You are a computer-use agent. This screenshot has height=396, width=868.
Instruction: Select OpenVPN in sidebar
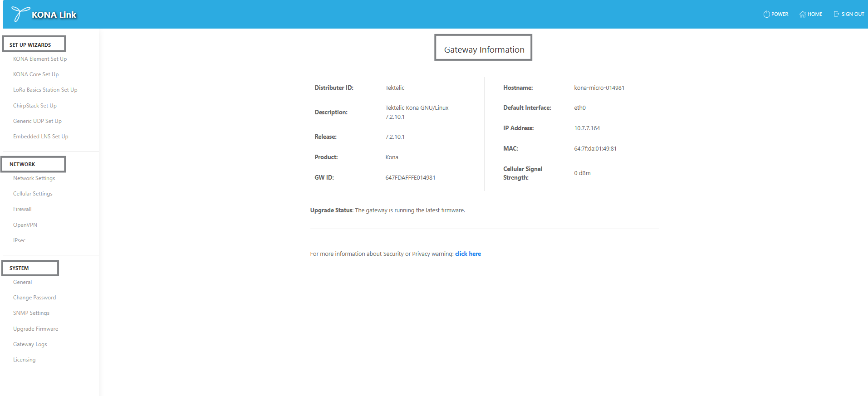coord(25,225)
